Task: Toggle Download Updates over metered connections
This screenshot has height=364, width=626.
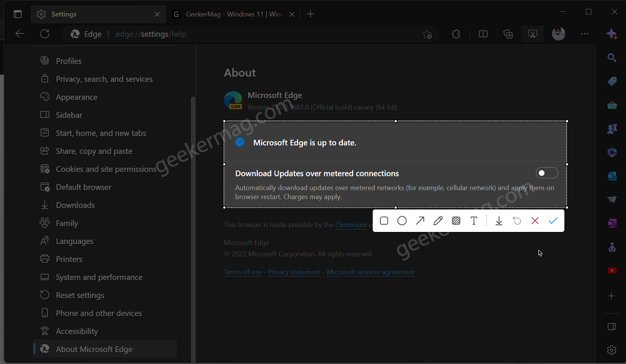Action: coord(546,173)
